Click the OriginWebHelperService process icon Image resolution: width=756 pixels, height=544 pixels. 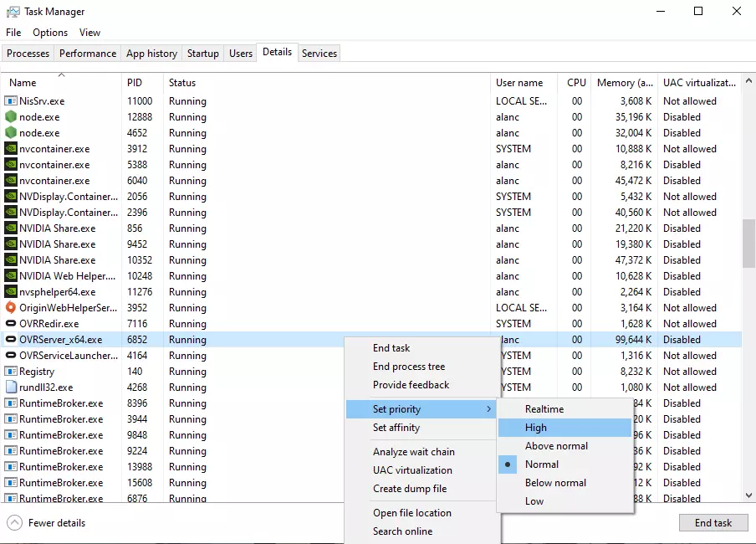(11, 308)
